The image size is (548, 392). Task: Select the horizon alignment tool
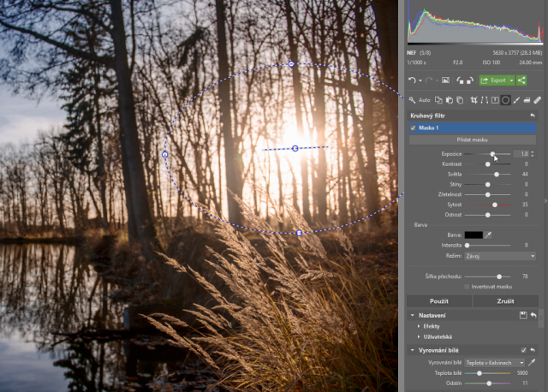click(495, 100)
